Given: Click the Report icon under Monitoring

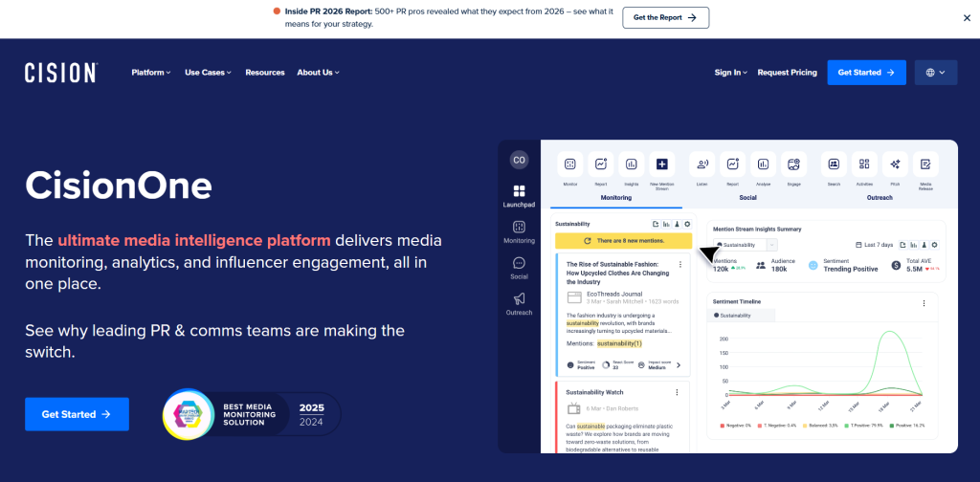Looking at the screenshot, I should pyautogui.click(x=601, y=164).
